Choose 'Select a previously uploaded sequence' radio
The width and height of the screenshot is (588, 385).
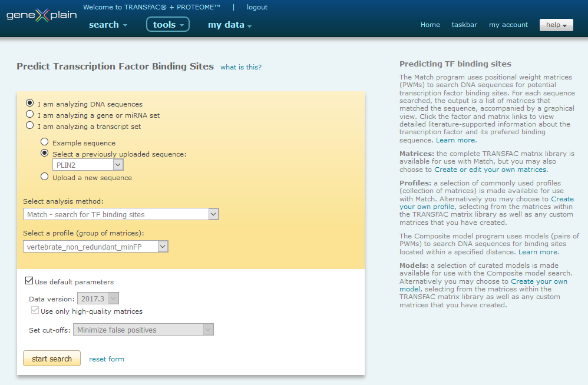[44, 153]
